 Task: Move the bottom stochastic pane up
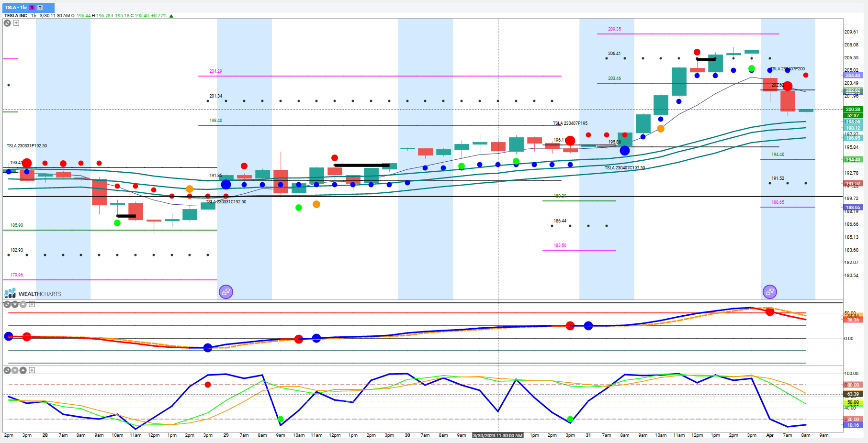click(x=23, y=370)
